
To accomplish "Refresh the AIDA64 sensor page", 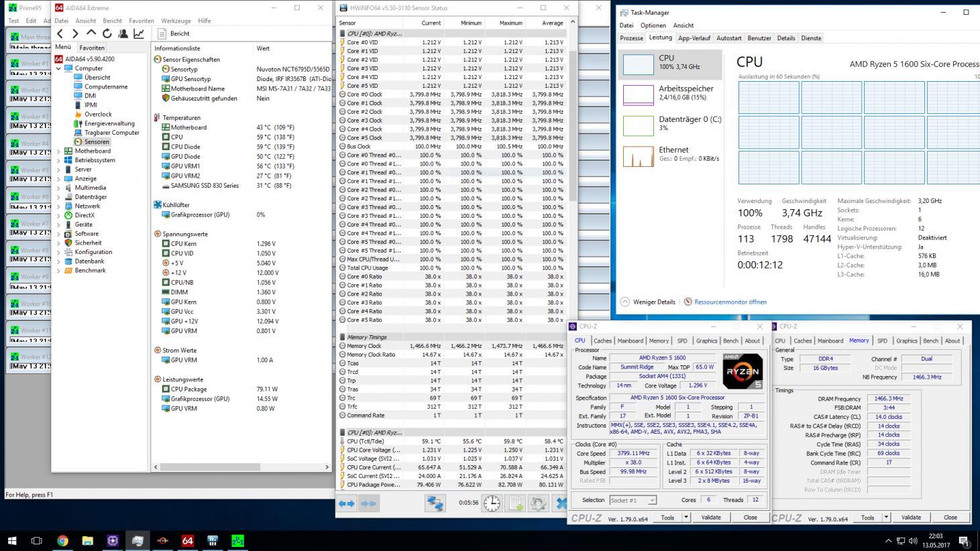I will pyautogui.click(x=107, y=34).
